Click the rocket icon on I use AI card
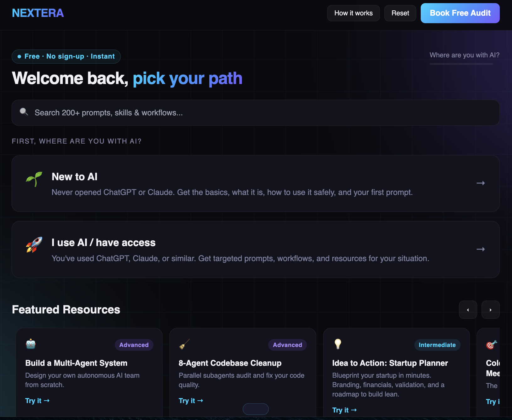The width and height of the screenshot is (512, 420). (34, 245)
